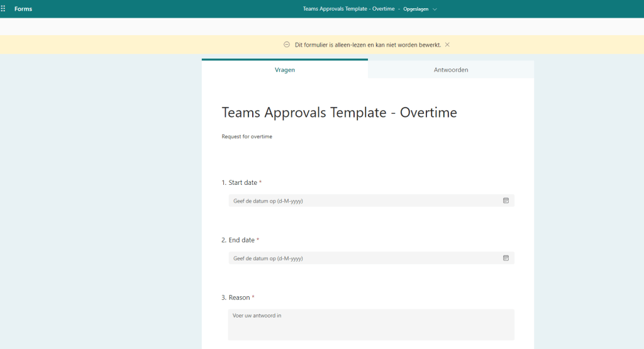Click the Reason answer text box
The image size is (644, 349).
click(x=371, y=324)
